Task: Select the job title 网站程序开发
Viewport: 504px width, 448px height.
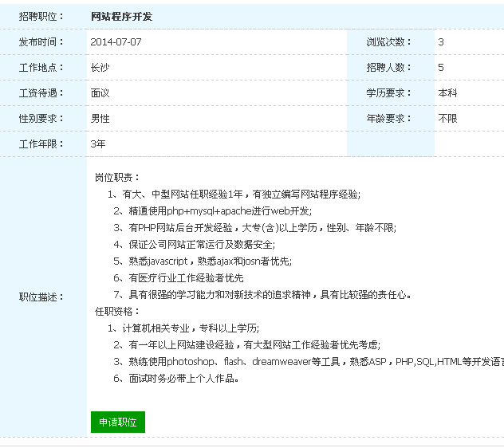Action: tap(121, 17)
